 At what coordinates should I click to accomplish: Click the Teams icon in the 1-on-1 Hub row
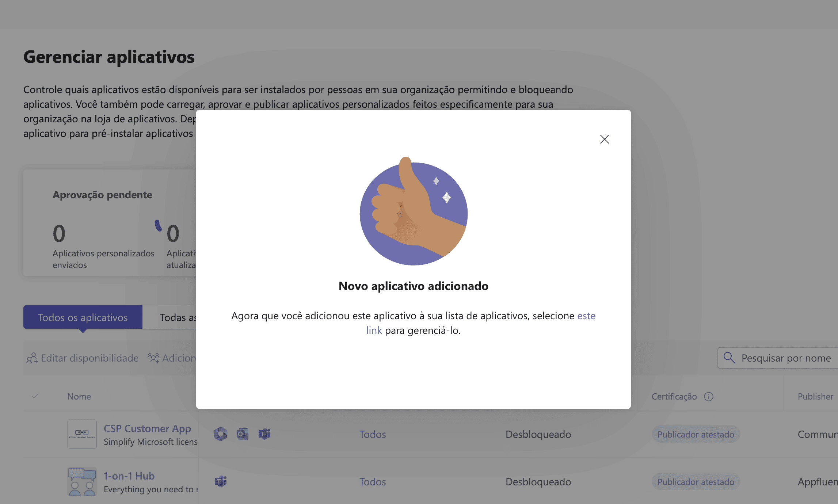click(220, 481)
